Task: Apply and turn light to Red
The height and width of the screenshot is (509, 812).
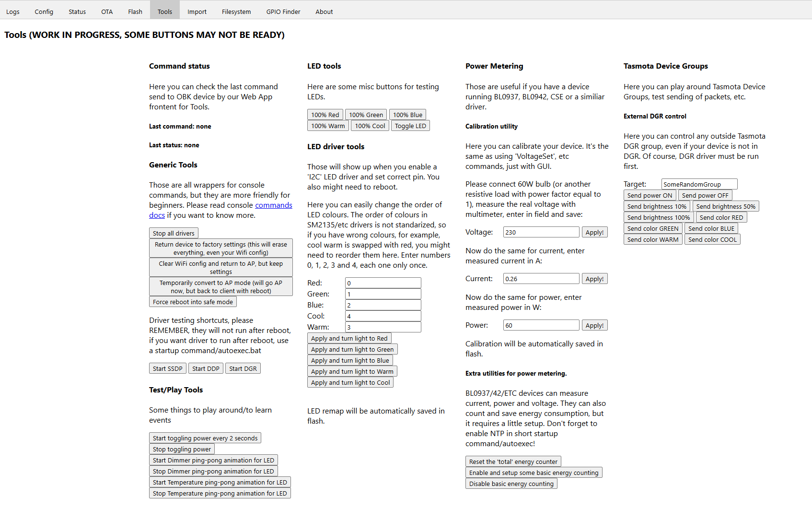Action: click(349, 338)
